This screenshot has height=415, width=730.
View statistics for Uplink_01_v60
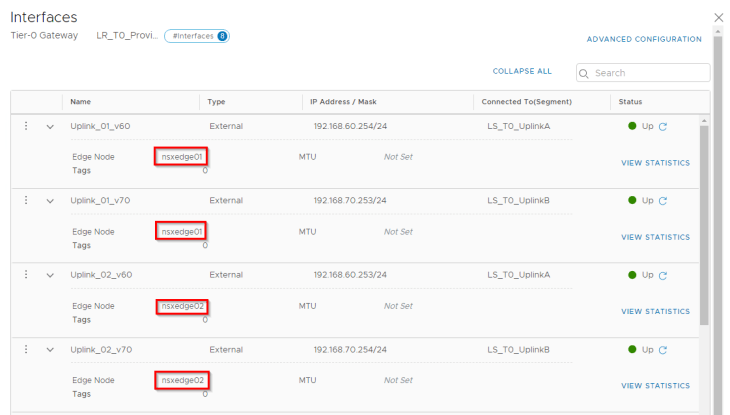[655, 163]
